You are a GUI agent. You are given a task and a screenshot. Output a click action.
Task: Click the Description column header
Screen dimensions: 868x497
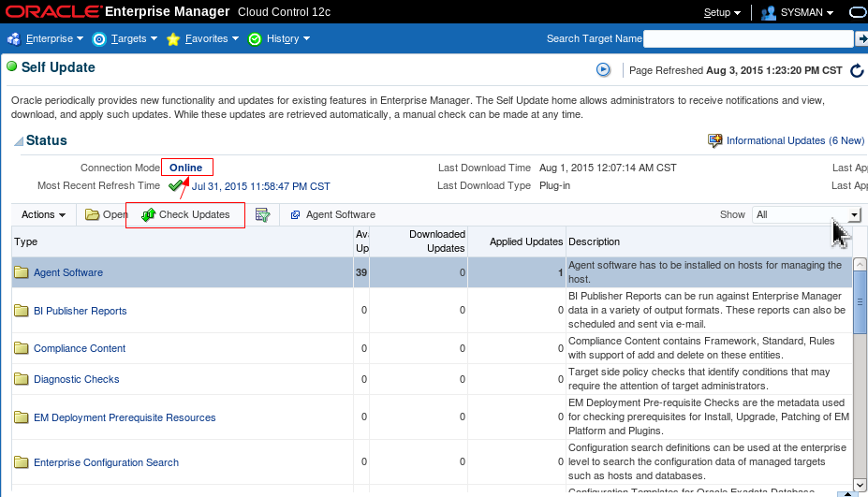[x=709, y=241]
